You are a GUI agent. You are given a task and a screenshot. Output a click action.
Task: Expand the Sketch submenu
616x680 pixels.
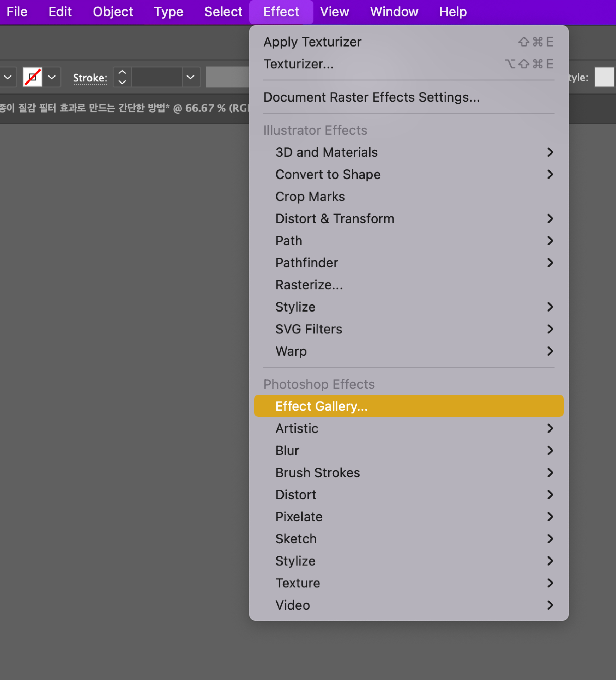click(x=409, y=539)
